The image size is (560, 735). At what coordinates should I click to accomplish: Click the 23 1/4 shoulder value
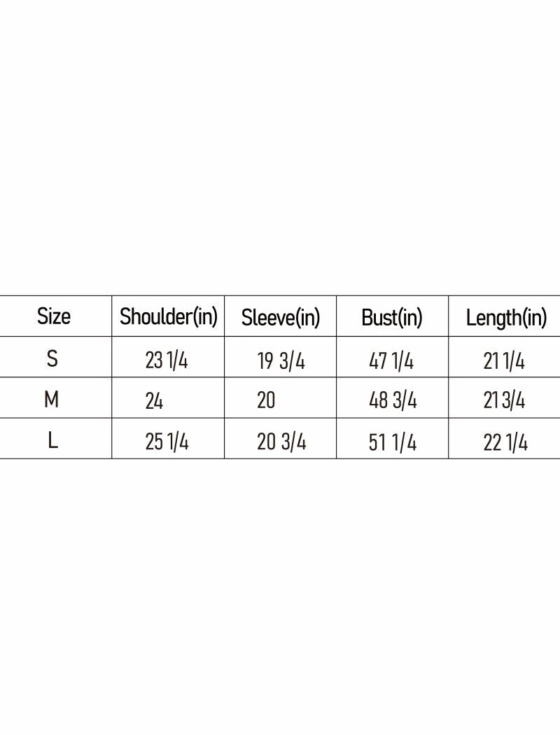pos(167,360)
